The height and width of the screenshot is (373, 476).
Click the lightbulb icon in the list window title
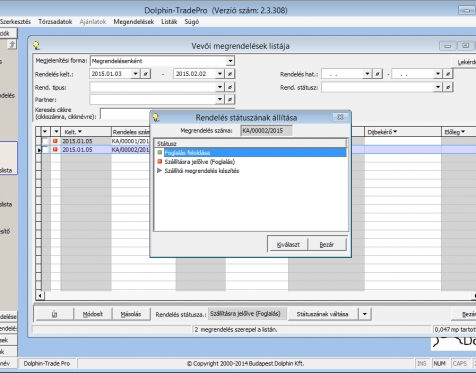pos(36,46)
